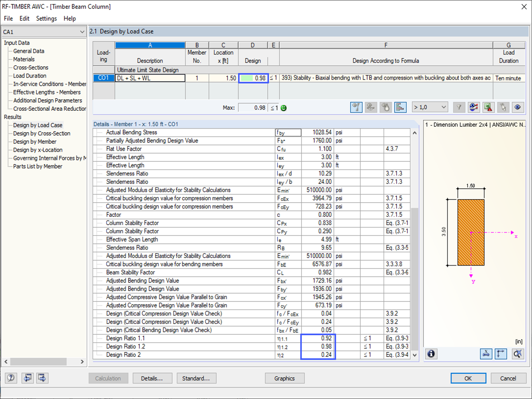Click the details table vertical scrollbar
Viewport: 532px width, 399px height.
(415, 243)
